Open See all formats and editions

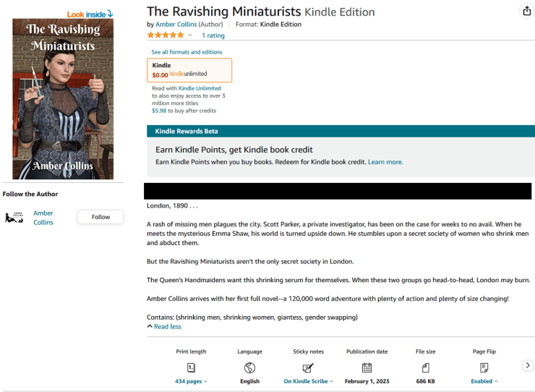click(x=187, y=52)
